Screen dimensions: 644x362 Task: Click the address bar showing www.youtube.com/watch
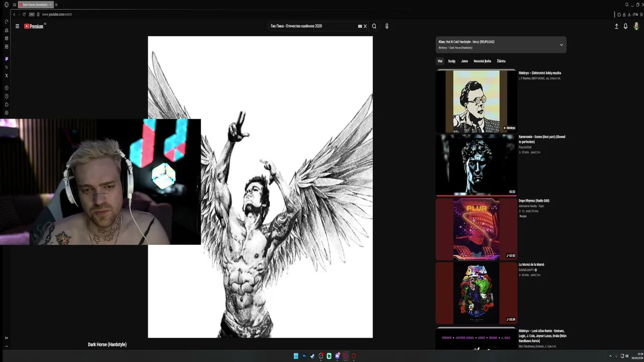click(57, 15)
